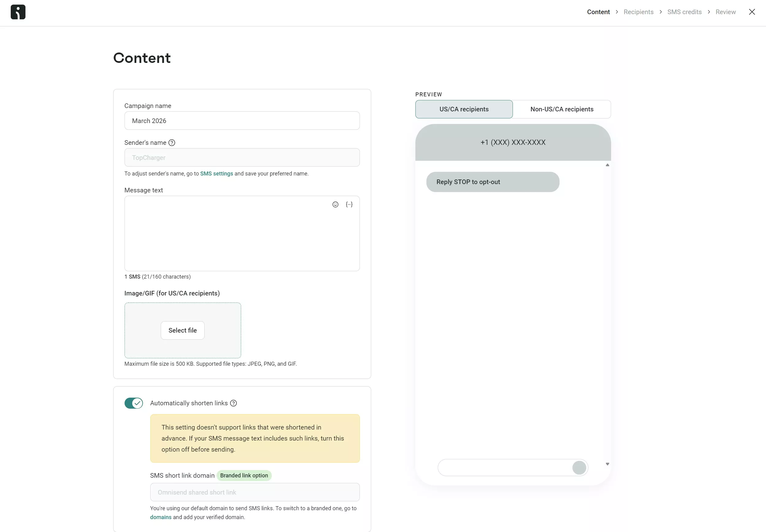
Task: Switch preview to Non-US/CA recipients
Action: pos(562,109)
